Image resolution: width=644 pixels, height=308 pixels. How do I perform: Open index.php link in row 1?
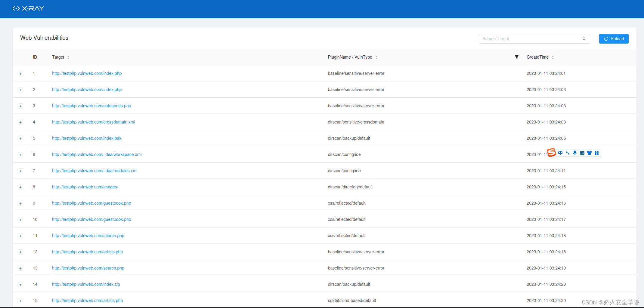tap(87, 73)
